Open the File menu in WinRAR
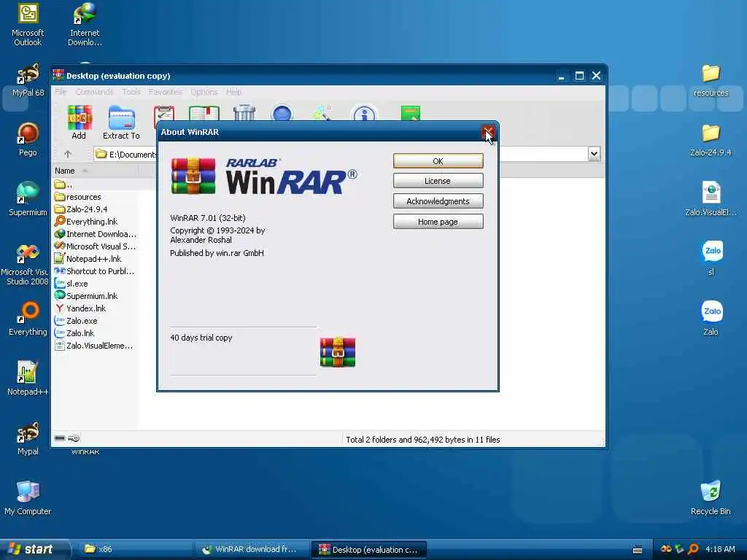 (x=61, y=91)
